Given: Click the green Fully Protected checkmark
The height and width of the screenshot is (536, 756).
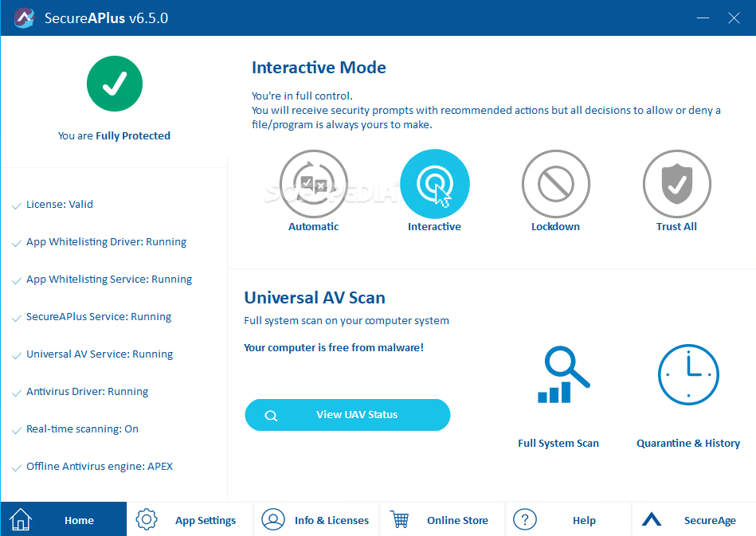Looking at the screenshot, I should pyautogui.click(x=115, y=84).
